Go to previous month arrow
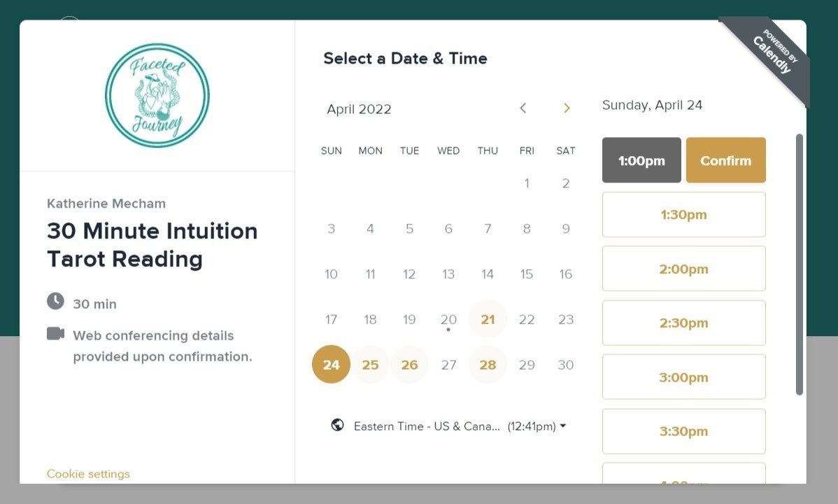 [523, 108]
